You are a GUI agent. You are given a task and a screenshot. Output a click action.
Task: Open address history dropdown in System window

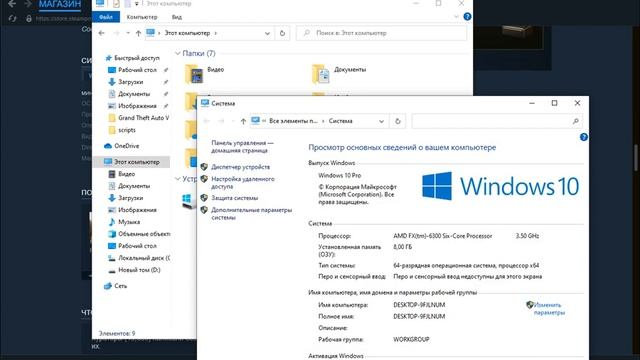click(x=381, y=121)
